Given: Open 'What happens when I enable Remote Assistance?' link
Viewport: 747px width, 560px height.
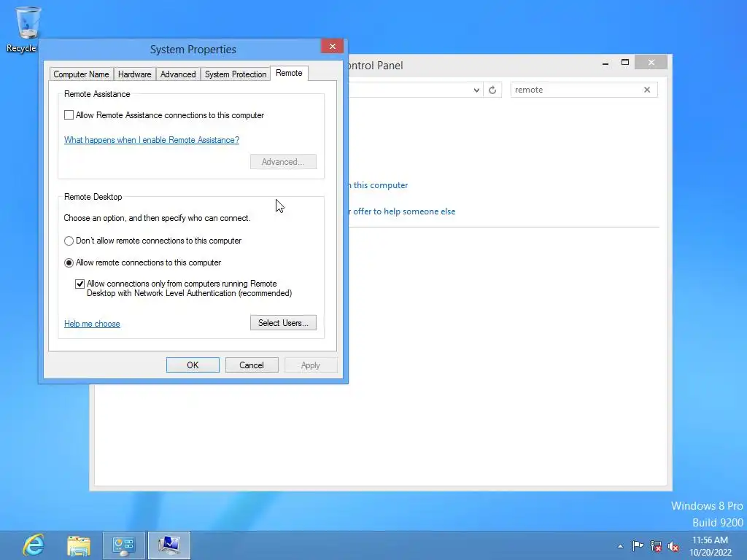Looking at the screenshot, I should [x=152, y=140].
